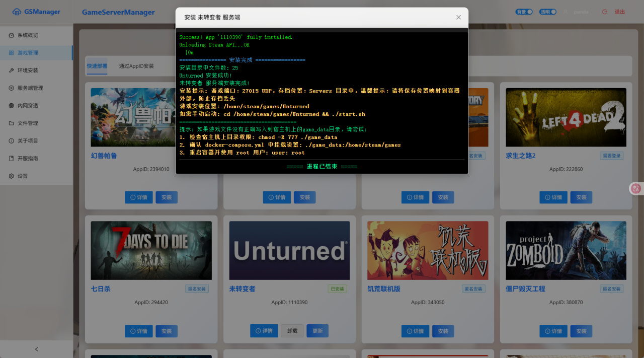This screenshot has height=358, width=644.
Task: Click the pink floating widget at right edge
Action: pyautogui.click(x=636, y=188)
